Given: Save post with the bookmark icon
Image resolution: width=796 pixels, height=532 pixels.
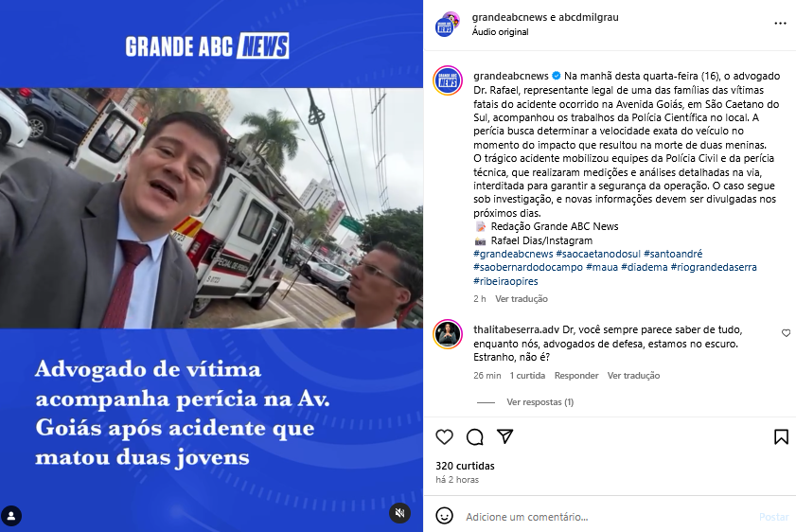Looking at the screenshot, I should (x=781, y=437).
